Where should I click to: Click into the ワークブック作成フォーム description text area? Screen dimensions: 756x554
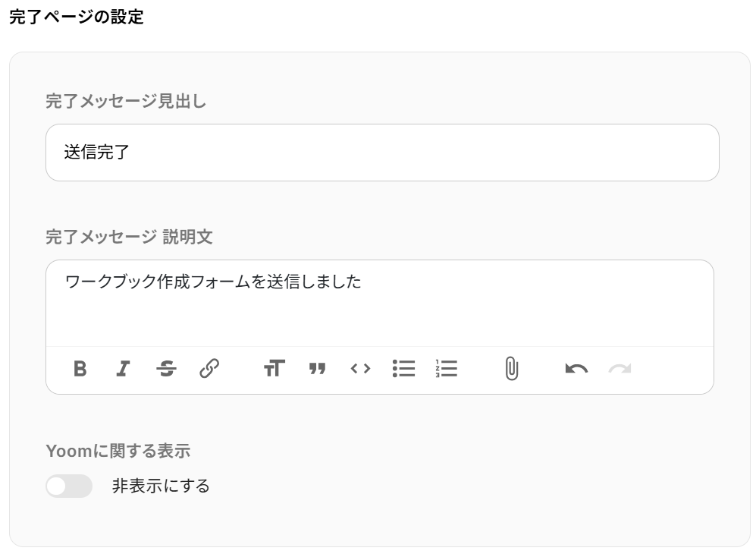click(x=379, y=302)
